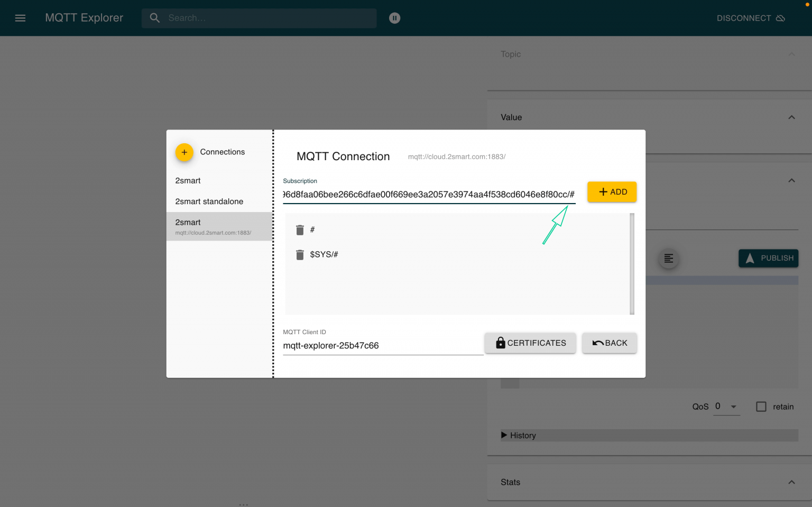Image resolution: width=812 pixels, height=507 pixels.
Task: Collapse the Value panel
Action: tap(791, 117)
